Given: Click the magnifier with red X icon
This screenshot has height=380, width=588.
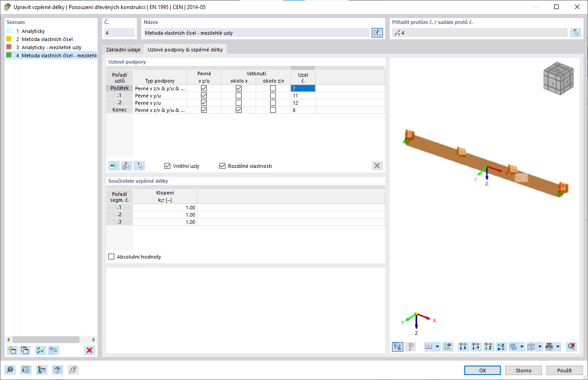Looking at the screenshot, I should click(572, 347).
